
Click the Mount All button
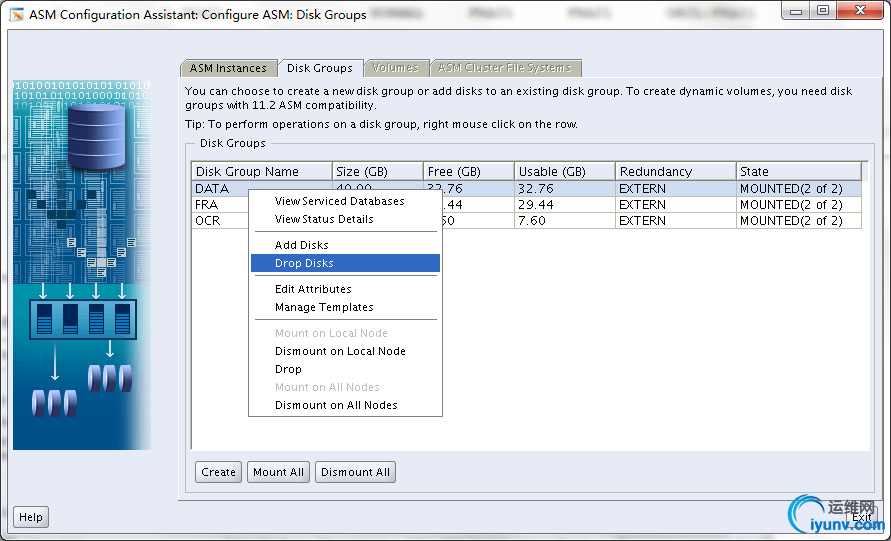(x=278, y=472)
